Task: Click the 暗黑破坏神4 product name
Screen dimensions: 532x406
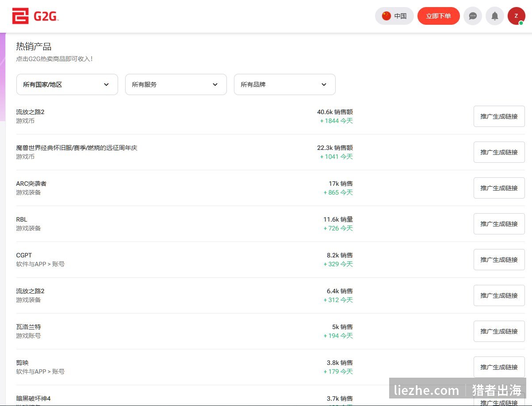Action: pyautogui.click(x=34, y=398)
